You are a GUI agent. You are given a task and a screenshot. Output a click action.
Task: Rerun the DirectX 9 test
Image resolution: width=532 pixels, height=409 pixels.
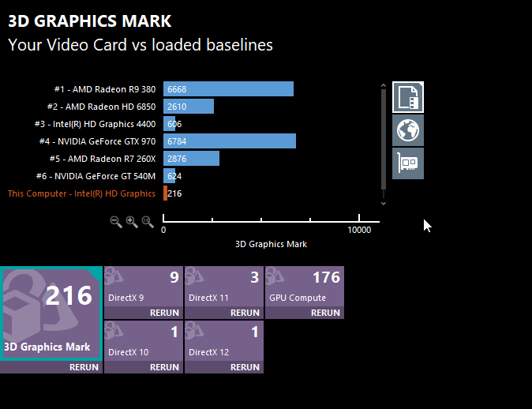pyautogui.click(x=164, y=313)
